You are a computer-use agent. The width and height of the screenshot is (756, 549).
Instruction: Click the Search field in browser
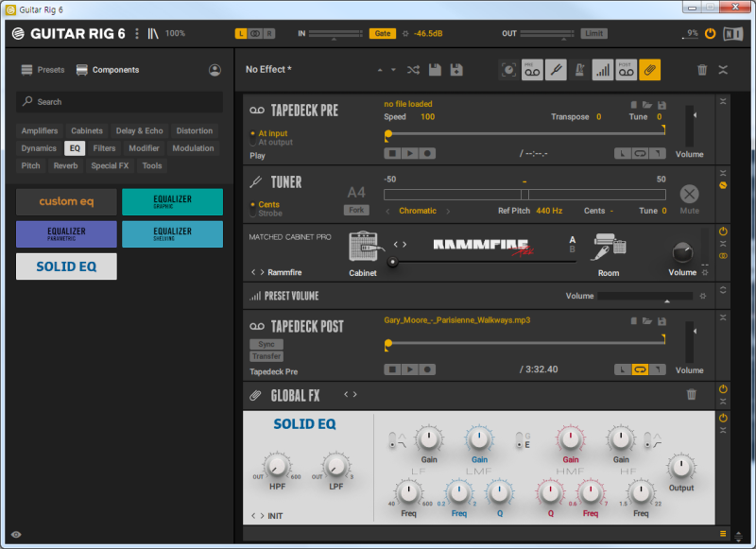120,102
